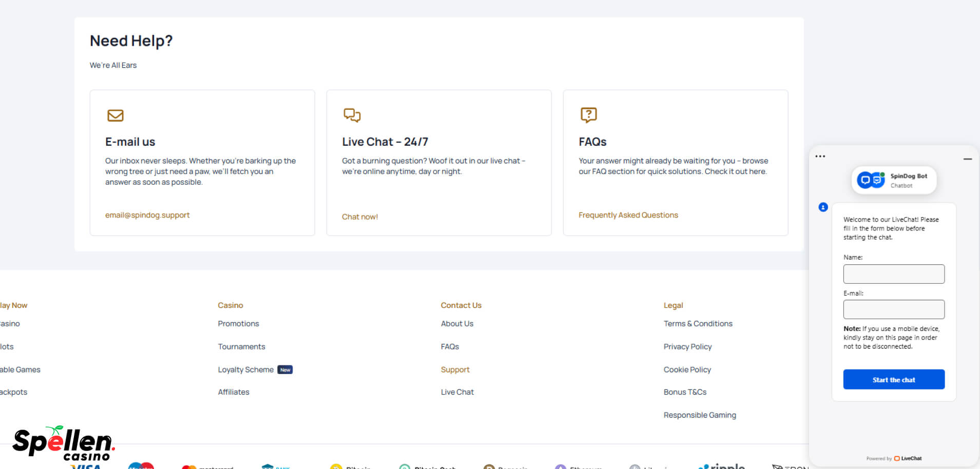
Task: Go to Promotions in the Casino footer
Action: [x=238, y=324]
